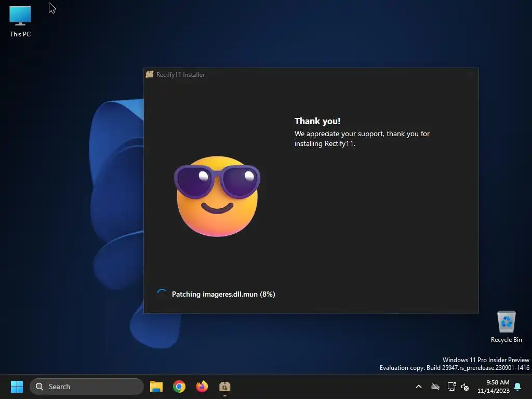Click the 'We appreciate your support' message
This screenshot has height=399, width=532.
[362, 138]
